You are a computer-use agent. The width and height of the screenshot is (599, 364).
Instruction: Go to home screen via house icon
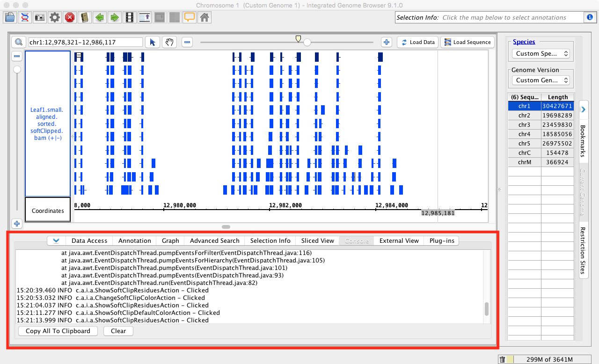point(204,18)
